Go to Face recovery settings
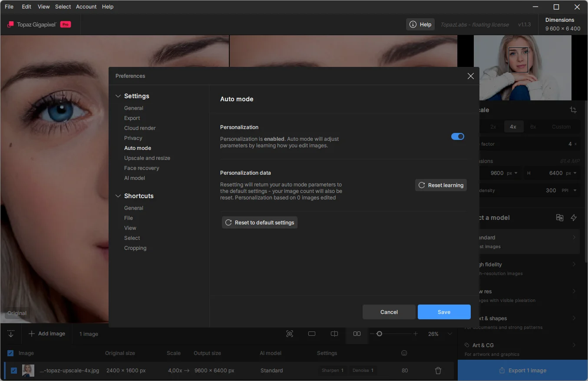The height and width of the screenshot is (381, 588). pyautogui.click(x=142, y=168)
